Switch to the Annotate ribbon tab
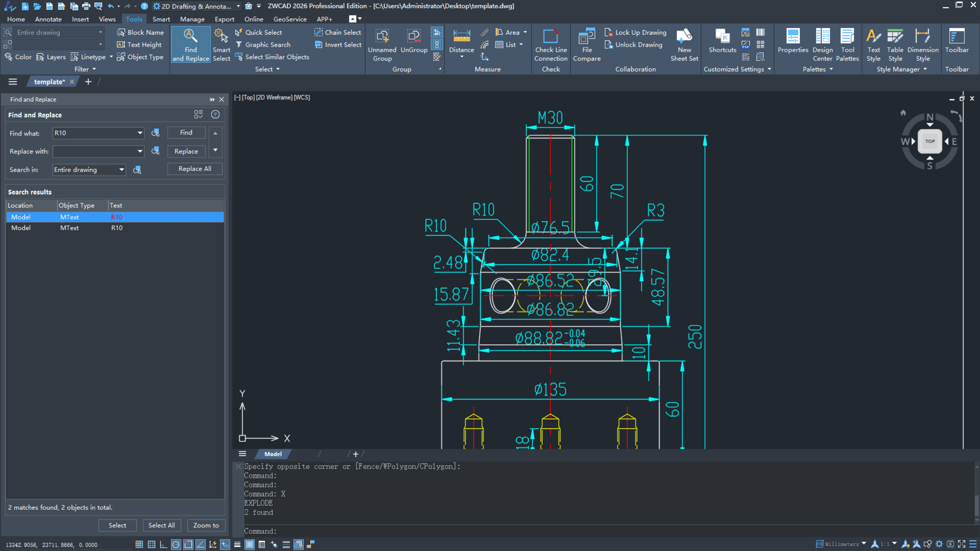This screenshot has height=551, width=980. pyautogui.click(x=48, y=19)
